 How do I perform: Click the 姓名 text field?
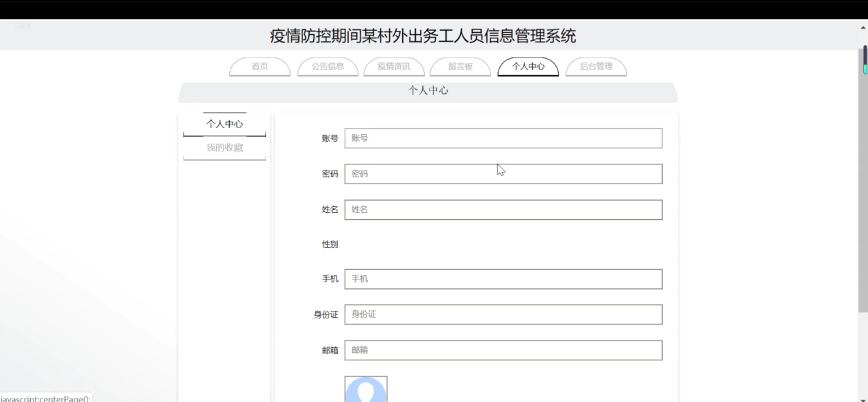coord(503,210)
